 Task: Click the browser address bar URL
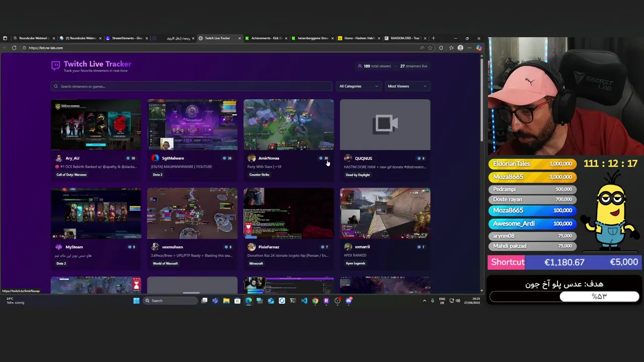click(46, 48)
